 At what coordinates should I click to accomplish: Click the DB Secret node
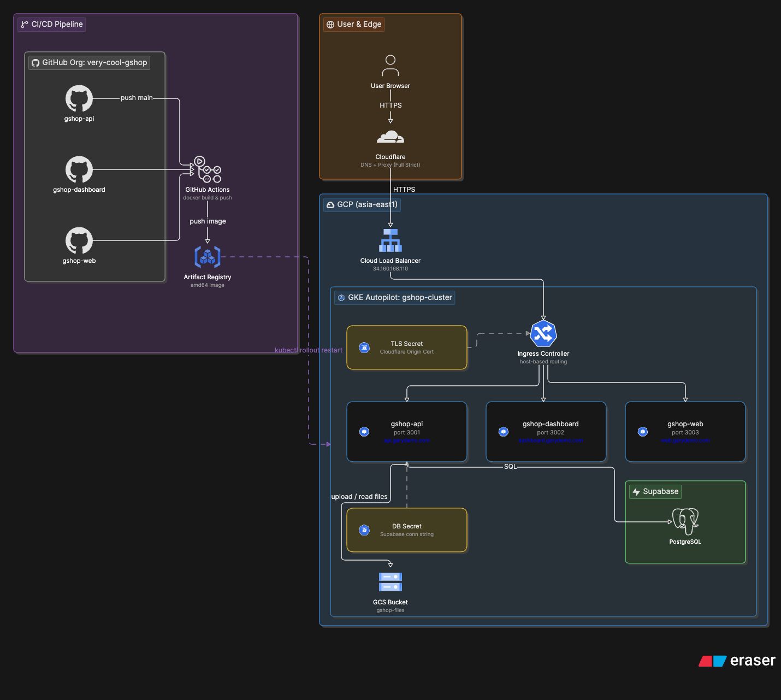pyautogui.click(x=407, y=530)
